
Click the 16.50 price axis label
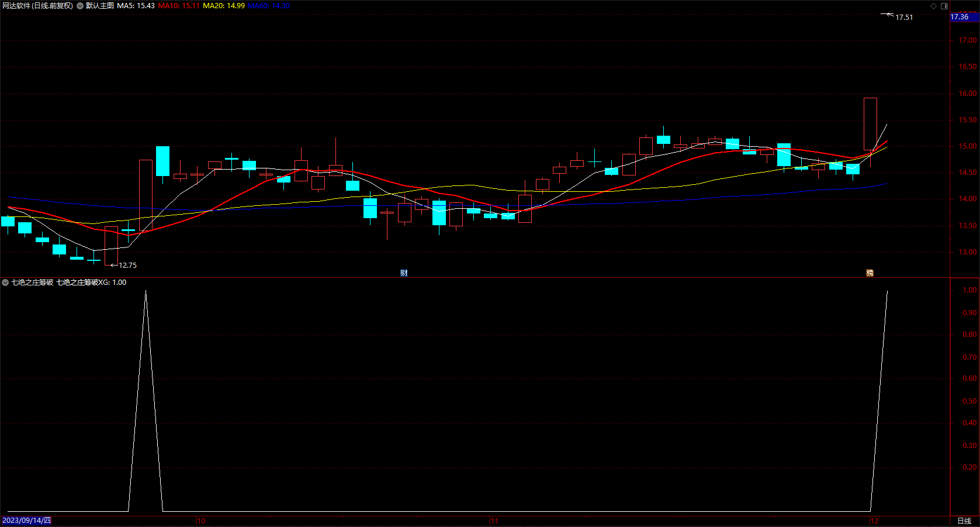coord(968,67)
